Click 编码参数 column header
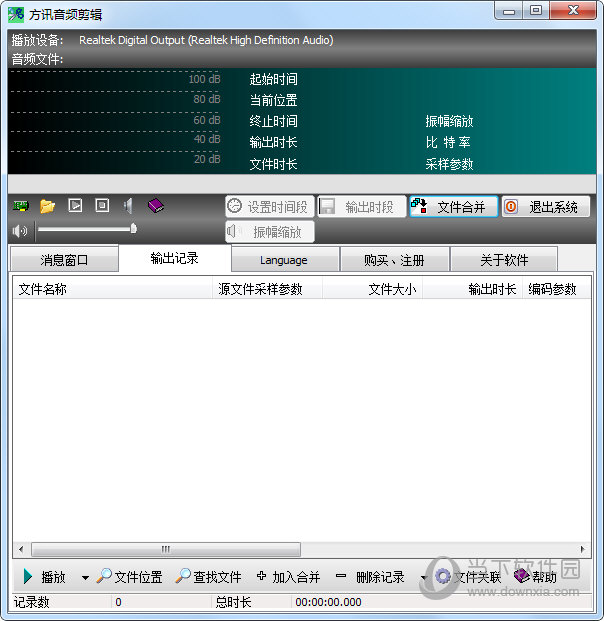Image resolution: width=604 pixels, height=621 pixels. [x=556, y=289]
